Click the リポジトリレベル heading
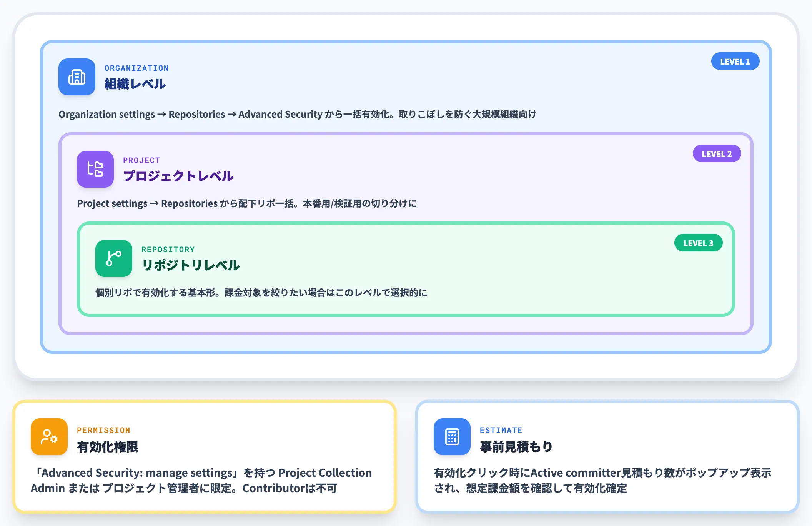The width and height of the screenshot is (812, 526). click(191, 266)
